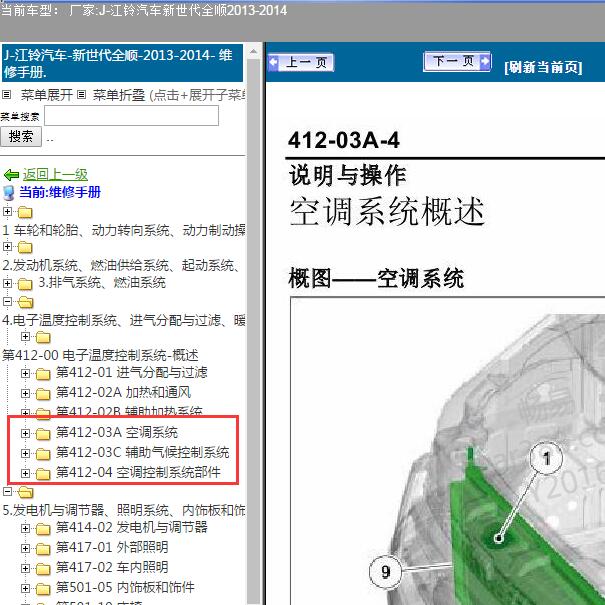Image resolution: width=605 pixels, height=605 pixels.
Task: Expand the node above 2.发动机系统
Action: [x=7, y=246]
